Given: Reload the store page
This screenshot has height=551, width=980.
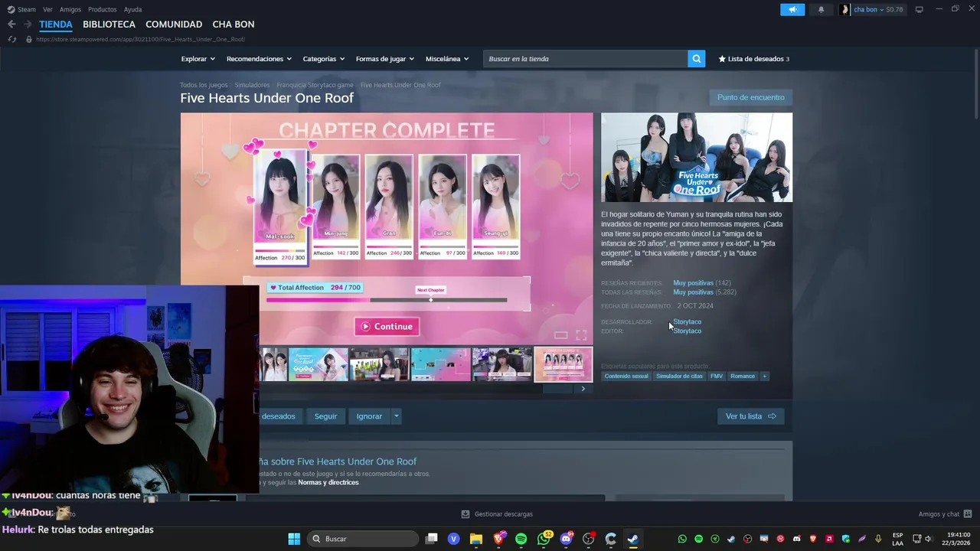Looking at the screenshot, I should (x=11, y=39).
